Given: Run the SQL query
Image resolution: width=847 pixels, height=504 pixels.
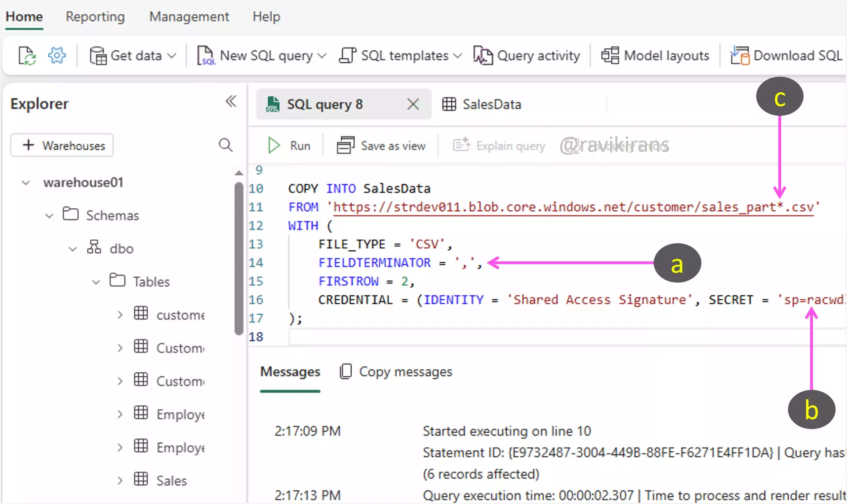Looking at the screenshot, I should (x=289, y=146).
